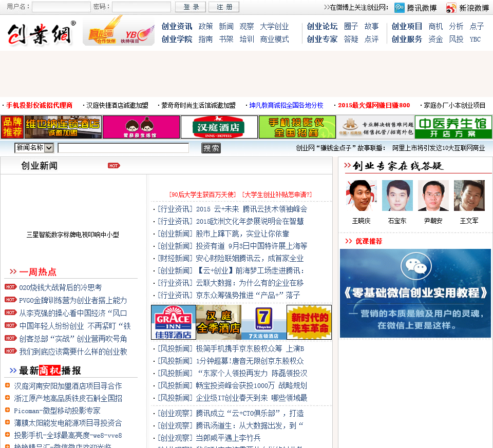The image size is (493, 448).
Task: Open 坤凡教育诚招全国各地分校 link
Action: (x=286, y=105)
